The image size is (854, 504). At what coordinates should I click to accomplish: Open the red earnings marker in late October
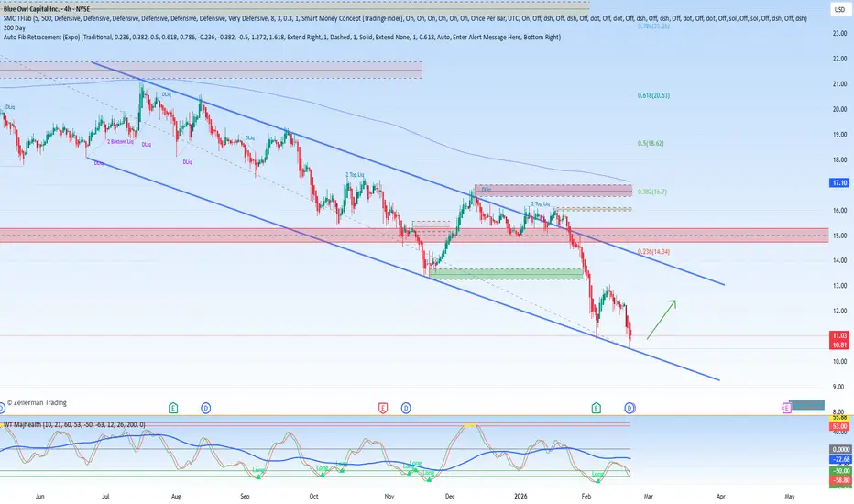[383, 408]
